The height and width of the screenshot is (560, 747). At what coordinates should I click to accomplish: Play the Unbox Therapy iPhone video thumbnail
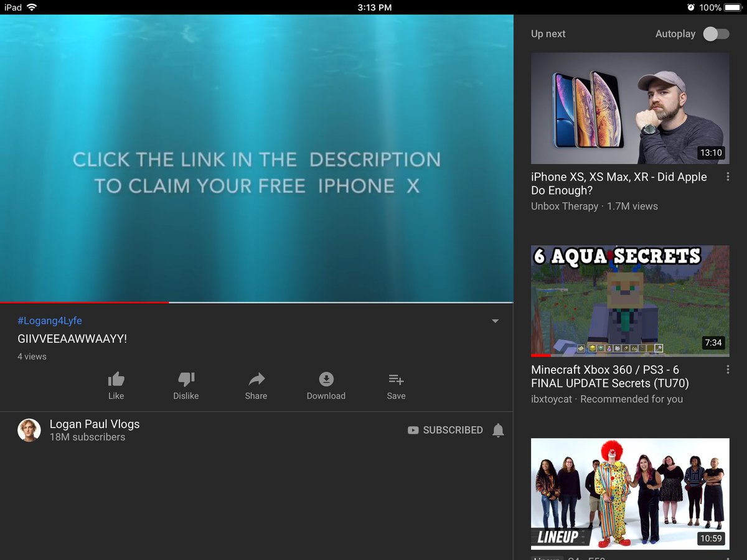[630, 108]
